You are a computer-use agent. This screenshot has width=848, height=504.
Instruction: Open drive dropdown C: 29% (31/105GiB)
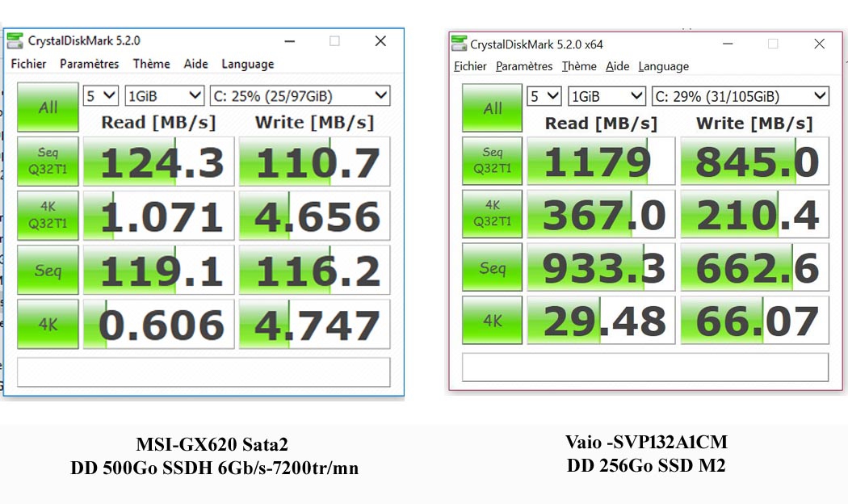point(741,97)
